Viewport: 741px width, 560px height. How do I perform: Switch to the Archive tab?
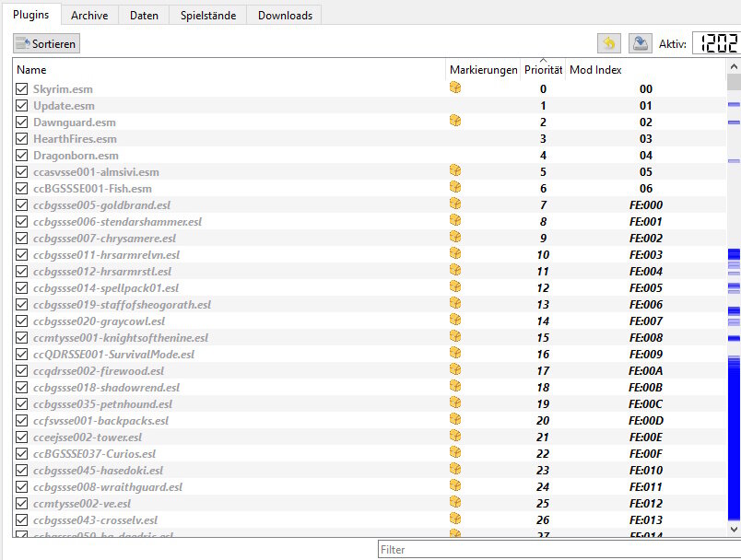coord(89,15)
